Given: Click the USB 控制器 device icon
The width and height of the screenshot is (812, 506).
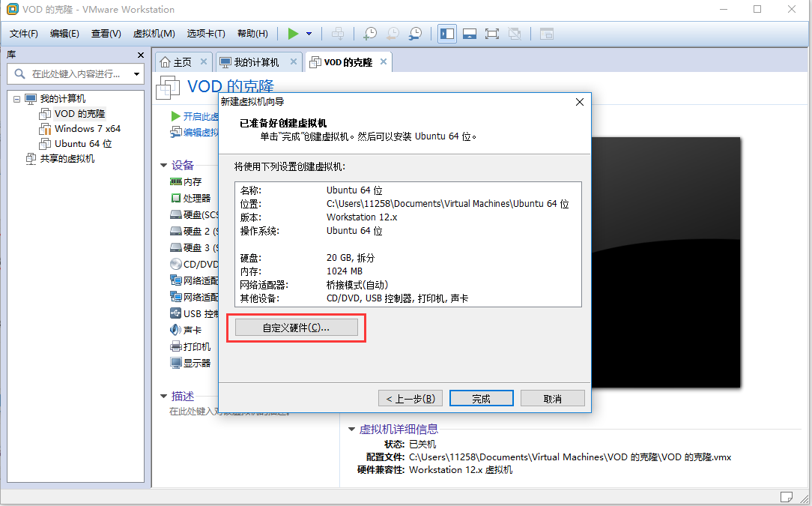Looking at the screenshot, I should point(175,313).
